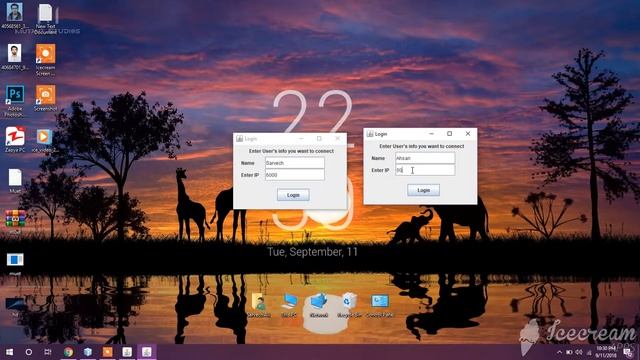
Task: Select the 40664701 photo file on desktop
Action: pos(15,56)
